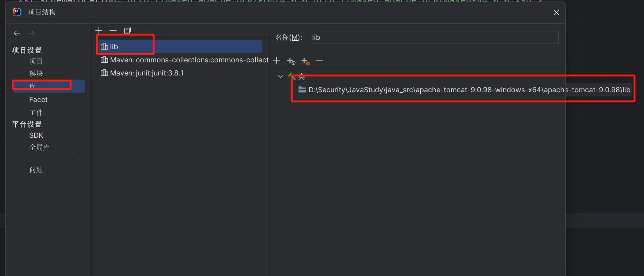Open the 问题 page
The height and width of the screenshot is (276, 644).
pyautogui.click(x=36, y=170)
